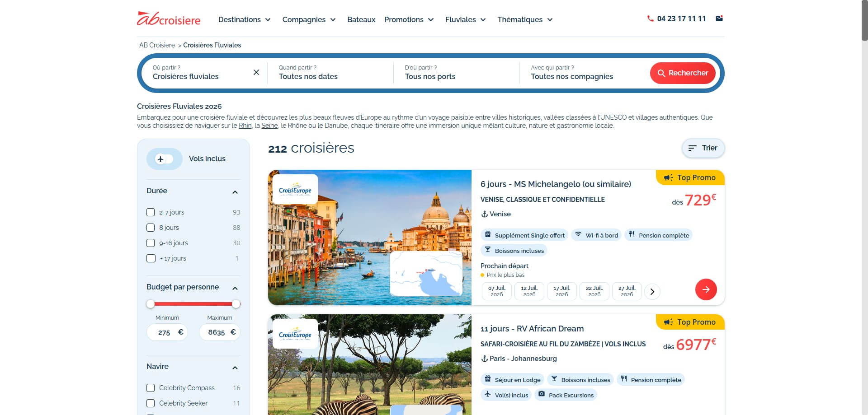Viewport: 868px width, 415px height.
Task: Check the Celebrity Seeker ship filter
Action: tap(151, 403)
